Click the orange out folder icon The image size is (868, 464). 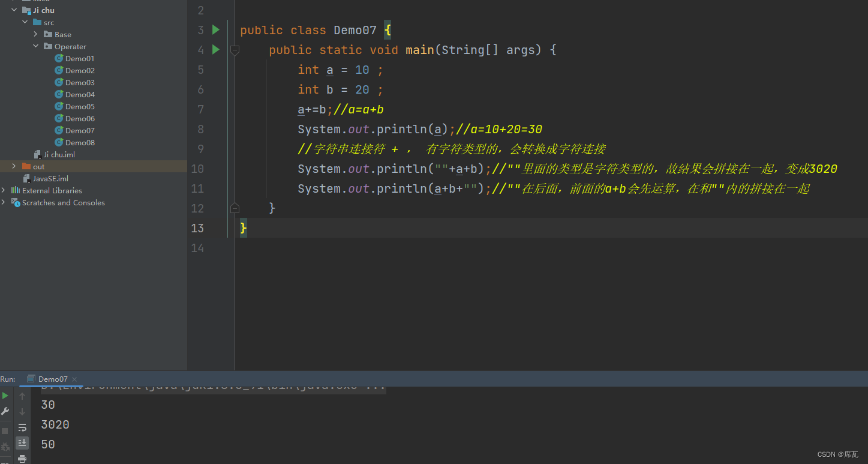pos(26,166)
